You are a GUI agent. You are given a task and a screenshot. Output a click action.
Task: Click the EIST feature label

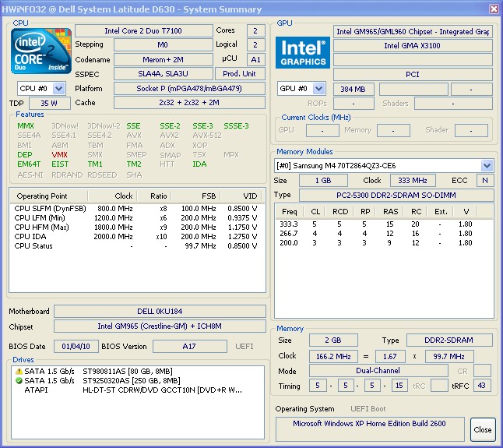pyautogui.click(x=60, y=164)
